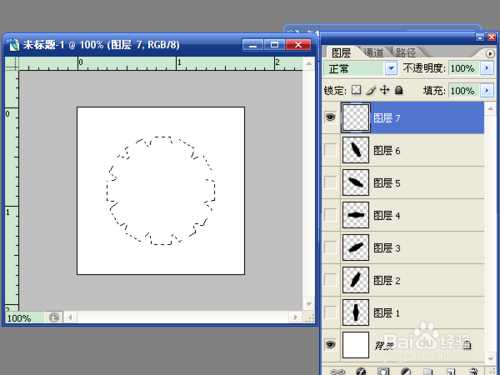Toggle lock transparent pixels icon
The image size is (500, 375).
356,90
